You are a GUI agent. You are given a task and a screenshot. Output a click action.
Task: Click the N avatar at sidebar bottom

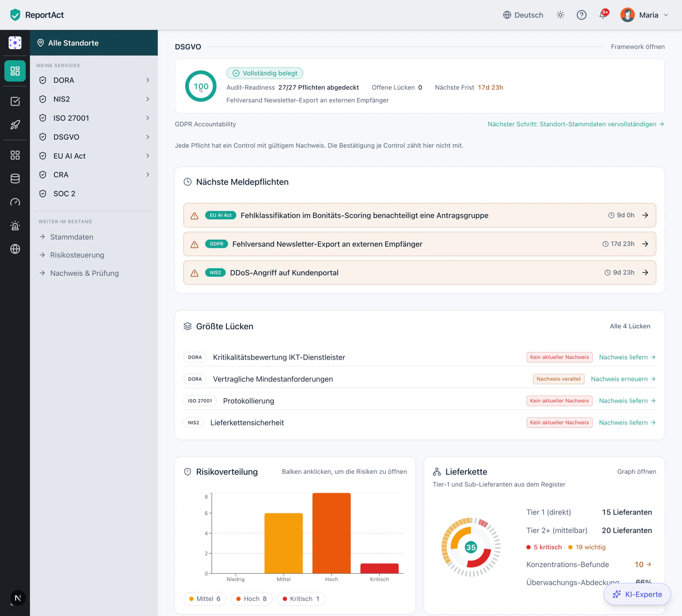coord(18,598)
